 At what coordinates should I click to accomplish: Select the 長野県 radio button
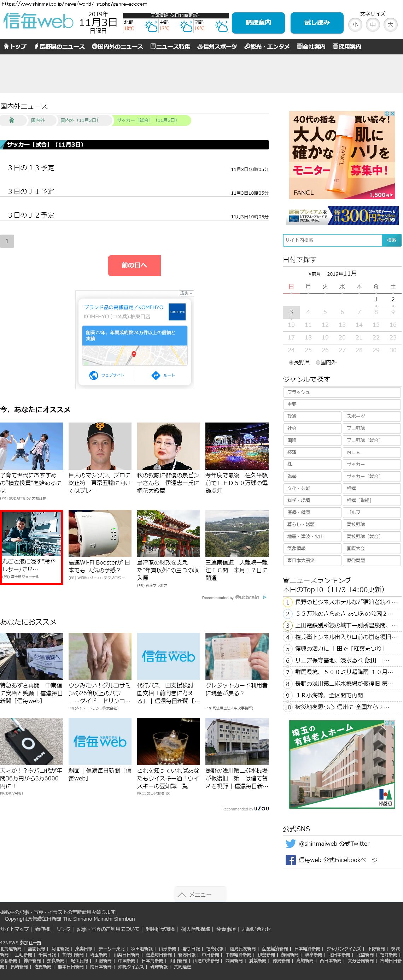[x=291, y=362]
